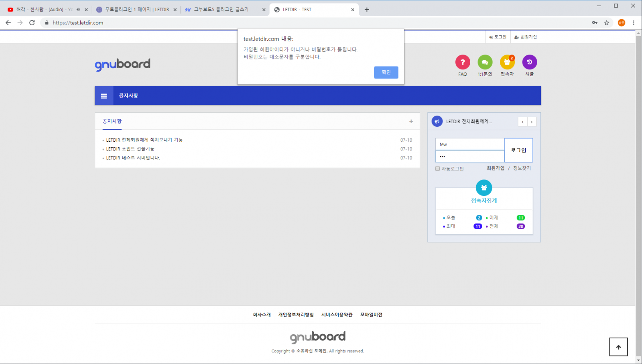Enable the 자동로그인 checkbox
Image resolution: width=642 pixels, height=364 pixels.
(x=438, y=169)
